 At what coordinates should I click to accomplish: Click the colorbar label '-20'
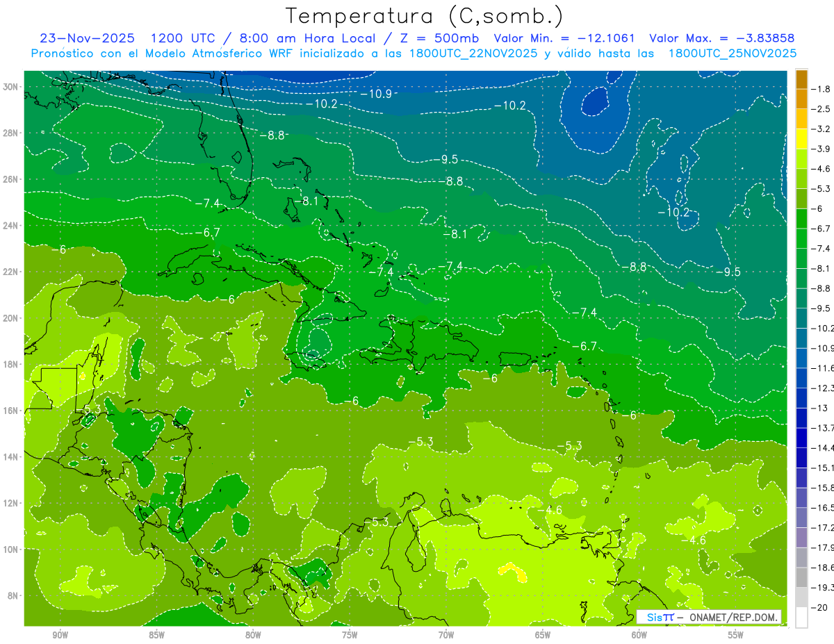(820, 607)
